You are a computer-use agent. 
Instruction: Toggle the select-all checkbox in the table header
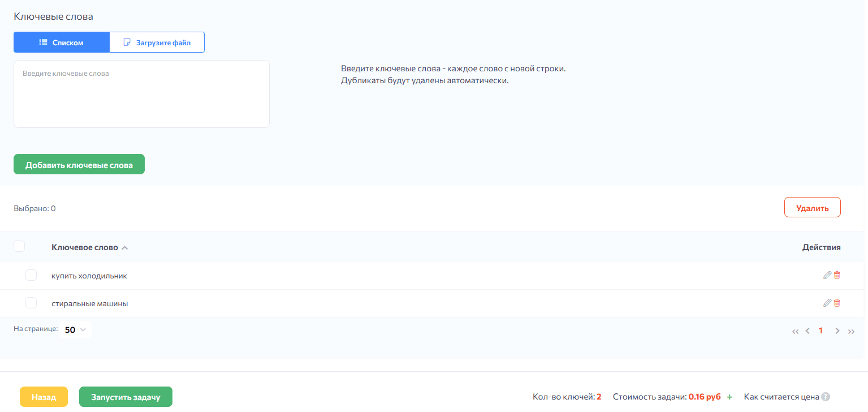(19, 246)
